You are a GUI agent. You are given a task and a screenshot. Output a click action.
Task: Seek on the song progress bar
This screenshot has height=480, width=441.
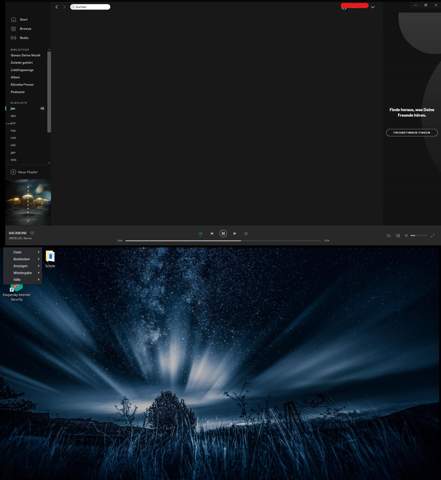click(x=223, y=241)
